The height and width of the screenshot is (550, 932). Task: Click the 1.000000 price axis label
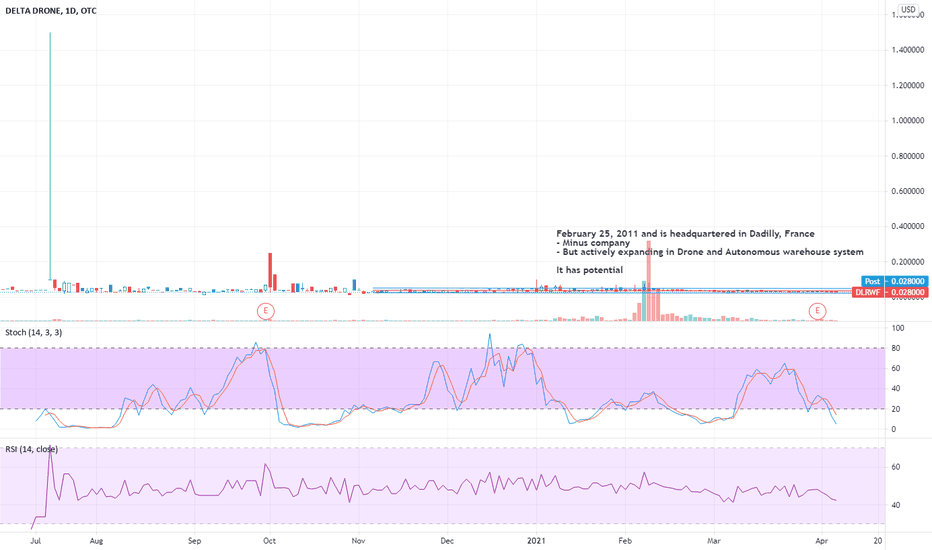click(908, 120)
